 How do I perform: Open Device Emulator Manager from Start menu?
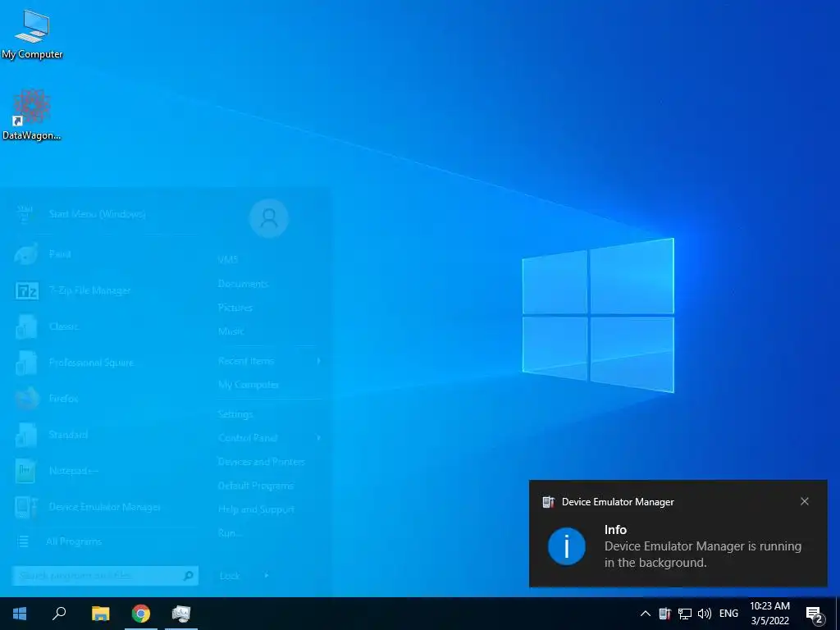click(105, 507)
